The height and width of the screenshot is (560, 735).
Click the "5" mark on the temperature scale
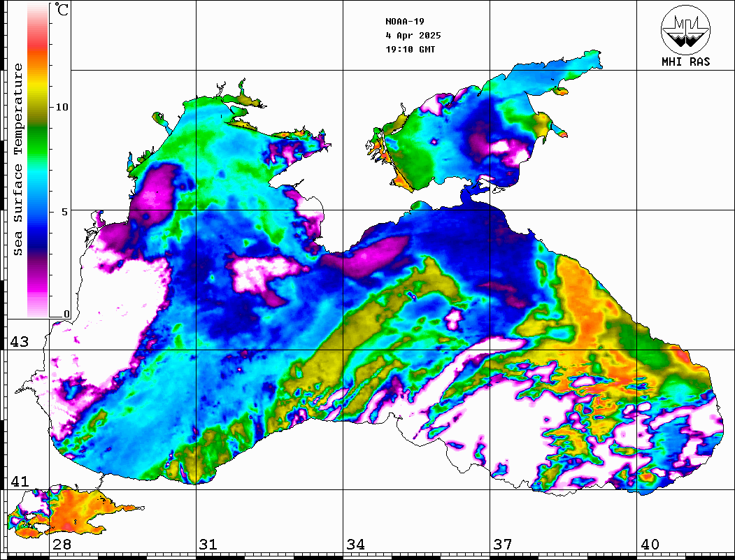click(65, 212)
